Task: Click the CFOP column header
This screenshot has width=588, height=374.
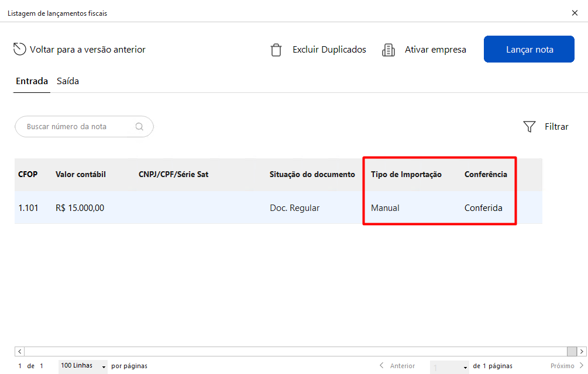Action: (27, 175)
